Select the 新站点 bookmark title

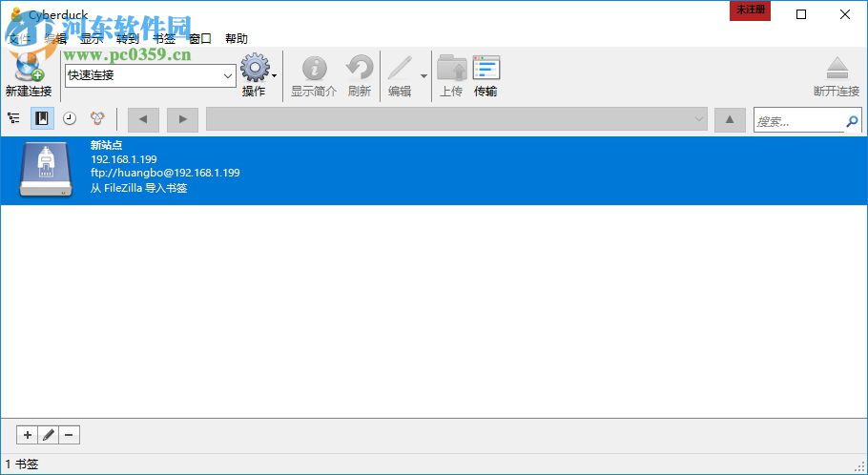point(106,145)
